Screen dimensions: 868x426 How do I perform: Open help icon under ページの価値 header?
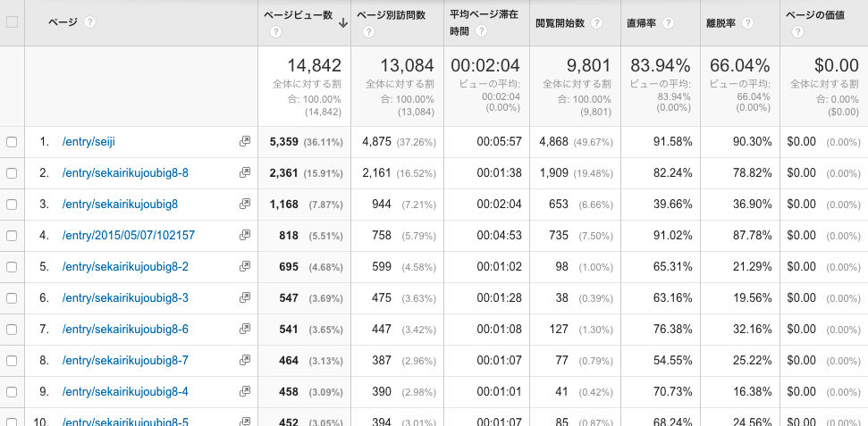point(797,32)
